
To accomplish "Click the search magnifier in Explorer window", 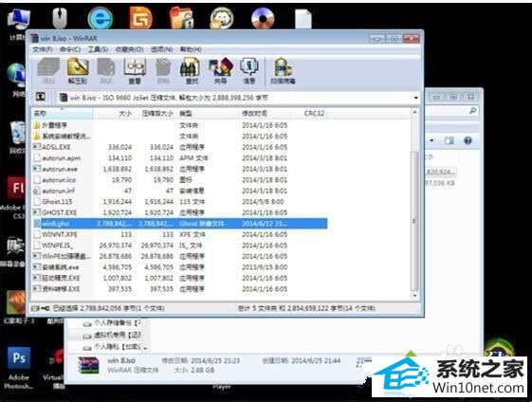I will click(472, 110).
